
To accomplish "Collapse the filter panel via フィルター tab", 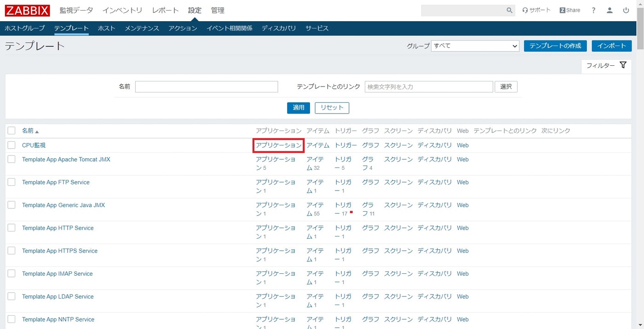I will [600, 65].
